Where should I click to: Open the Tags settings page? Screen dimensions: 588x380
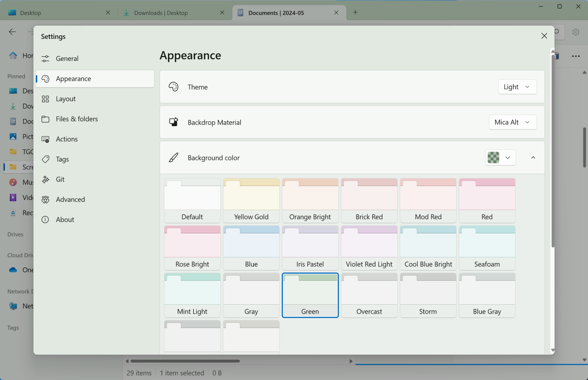[x=95, y=159]
